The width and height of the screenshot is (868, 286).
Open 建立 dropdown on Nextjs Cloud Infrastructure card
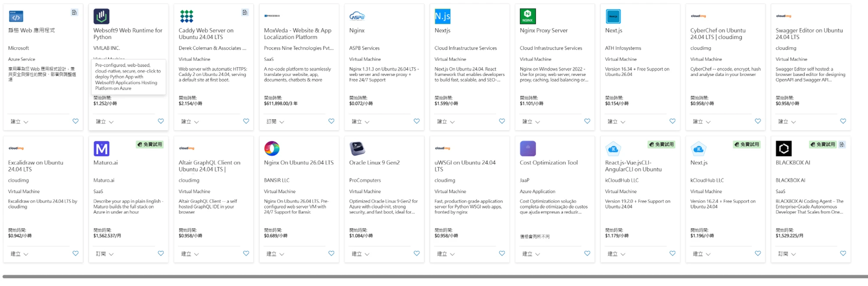click(445, 122)
